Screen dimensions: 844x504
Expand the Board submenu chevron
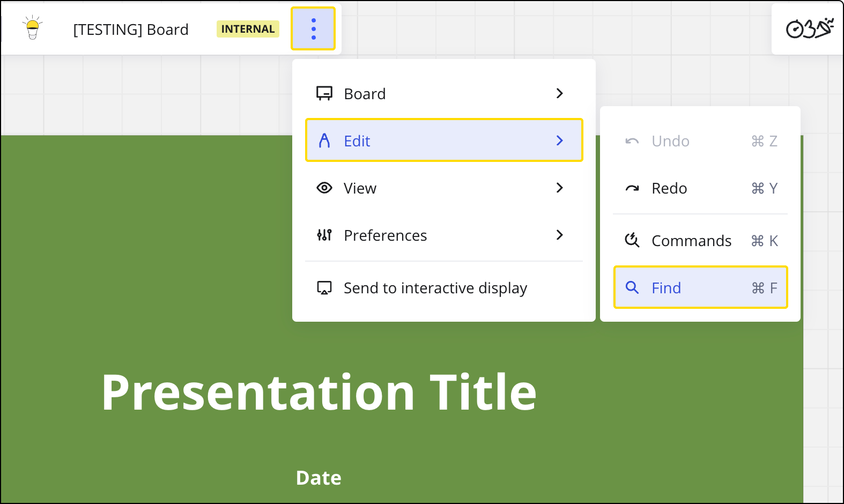coord(559,94)
